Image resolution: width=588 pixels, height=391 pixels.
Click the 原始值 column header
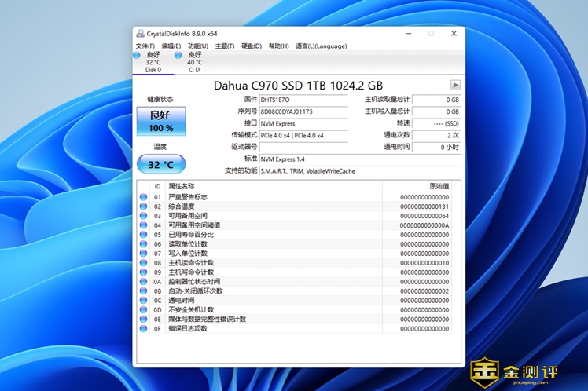417,186
